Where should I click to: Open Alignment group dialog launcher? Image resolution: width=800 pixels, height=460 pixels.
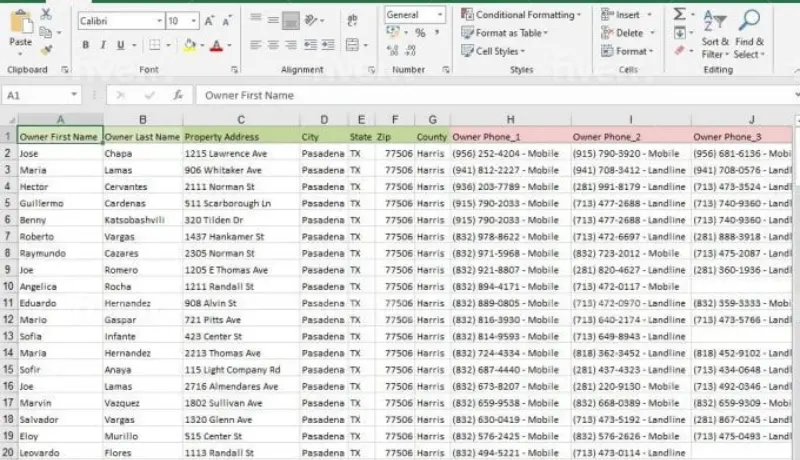click(371, 70)
